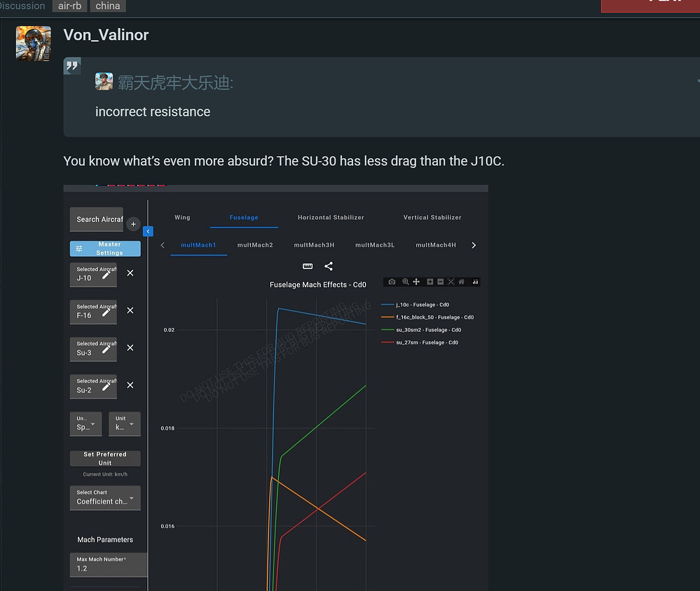
Task: Switch to the Wing tab
Action: point(182,218)
